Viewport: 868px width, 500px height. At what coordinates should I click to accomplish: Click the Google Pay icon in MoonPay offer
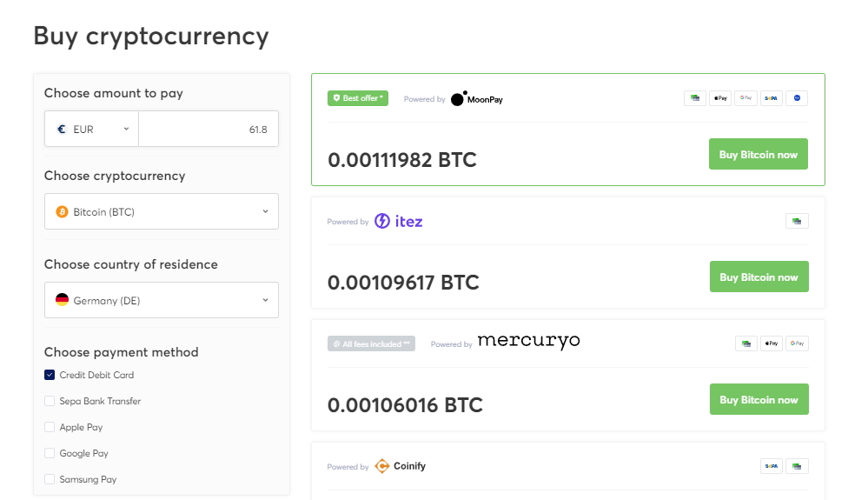coord(745,98)
